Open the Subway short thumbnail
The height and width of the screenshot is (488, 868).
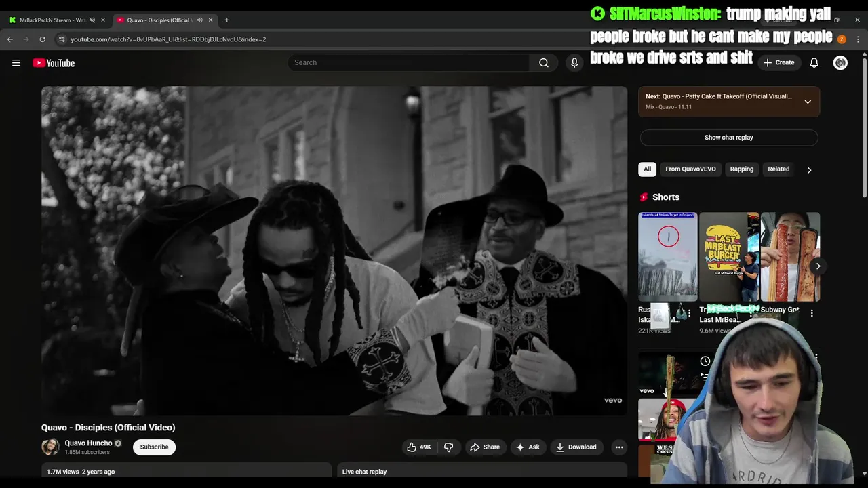(x=790, y=257)
